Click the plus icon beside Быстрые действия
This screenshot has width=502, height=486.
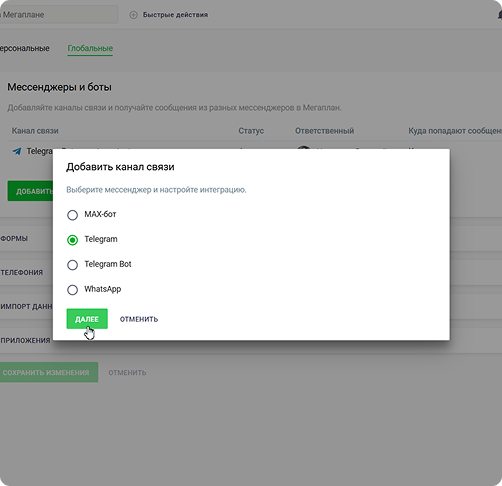pyautogui.click(x=133, y=15)
